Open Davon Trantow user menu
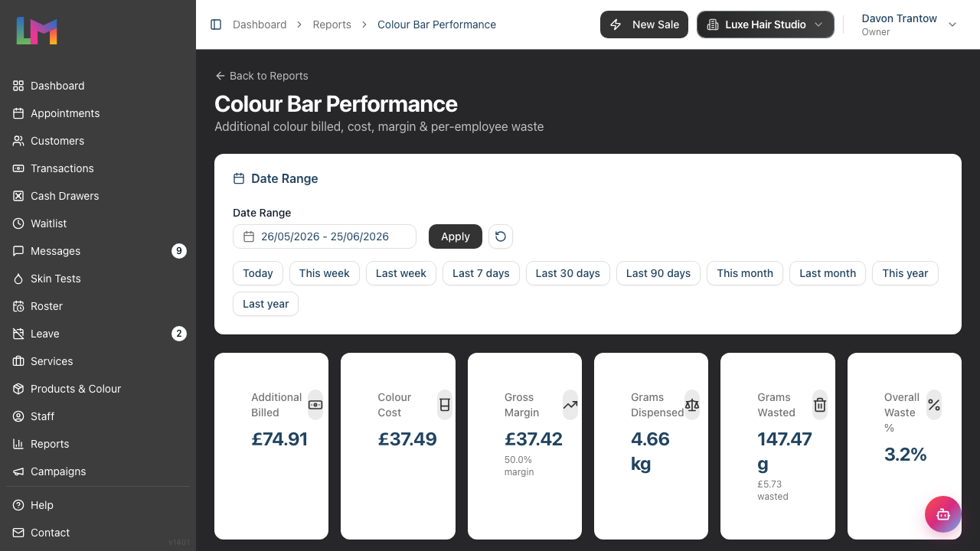This screenshot has height=551, width=980. tap(909, 24)
